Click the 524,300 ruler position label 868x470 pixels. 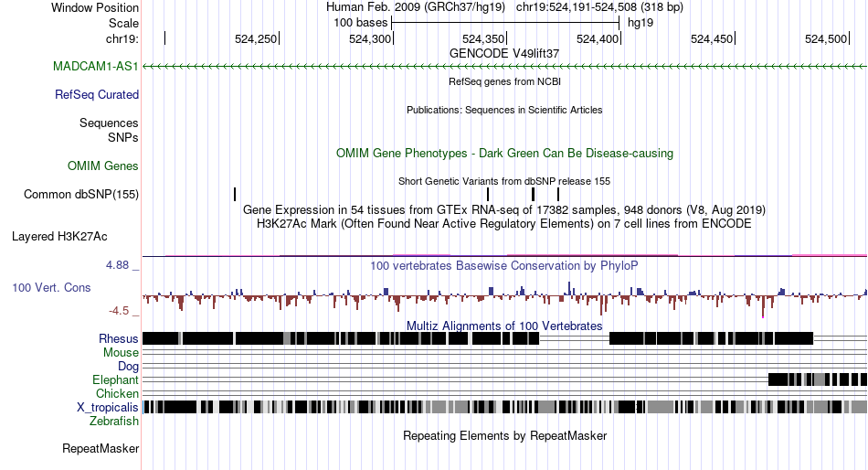[x=370, y=39]
